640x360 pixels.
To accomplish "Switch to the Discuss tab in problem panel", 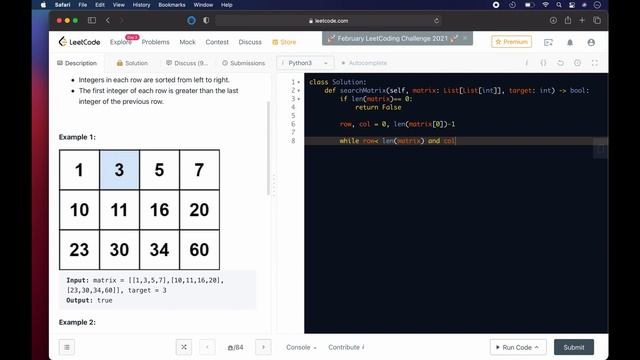I will (x=187, y=63).
